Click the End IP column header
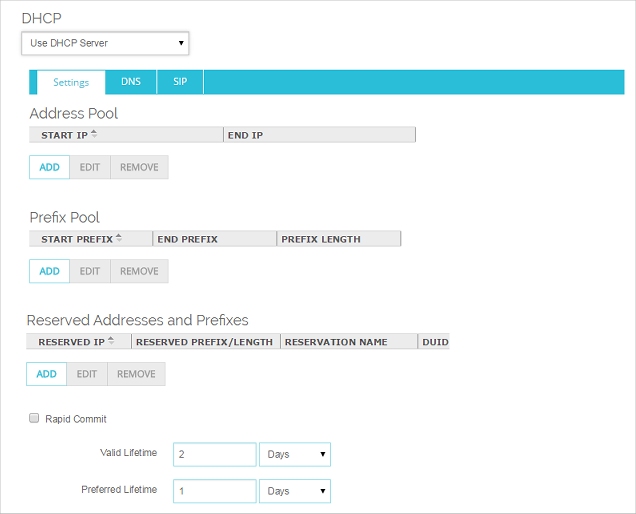 point(318,135)
